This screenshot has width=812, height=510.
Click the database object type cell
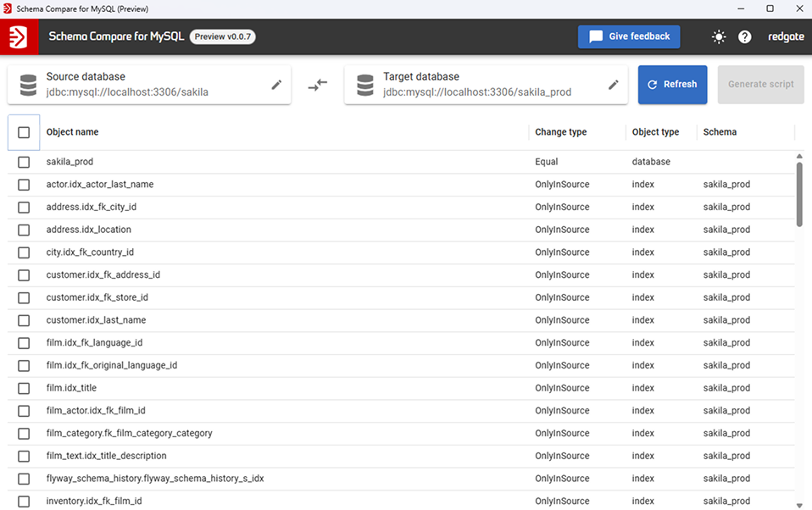tap(651, 162)
